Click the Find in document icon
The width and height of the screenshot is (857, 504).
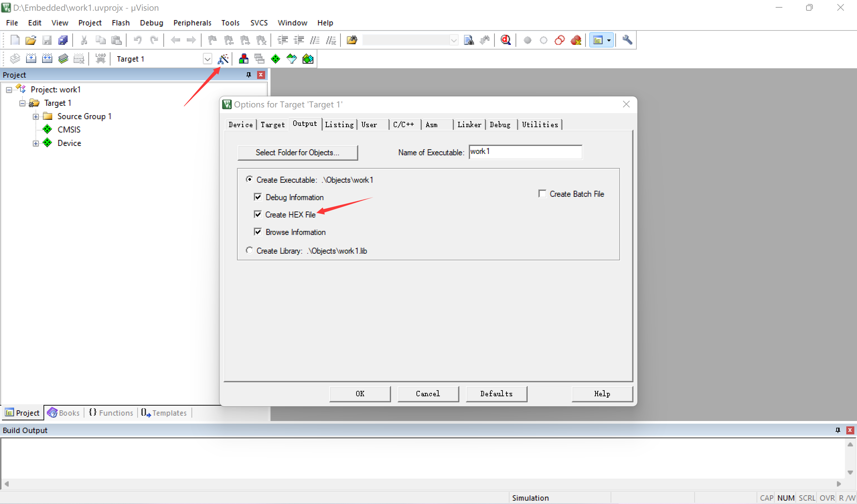click(469, 40)
